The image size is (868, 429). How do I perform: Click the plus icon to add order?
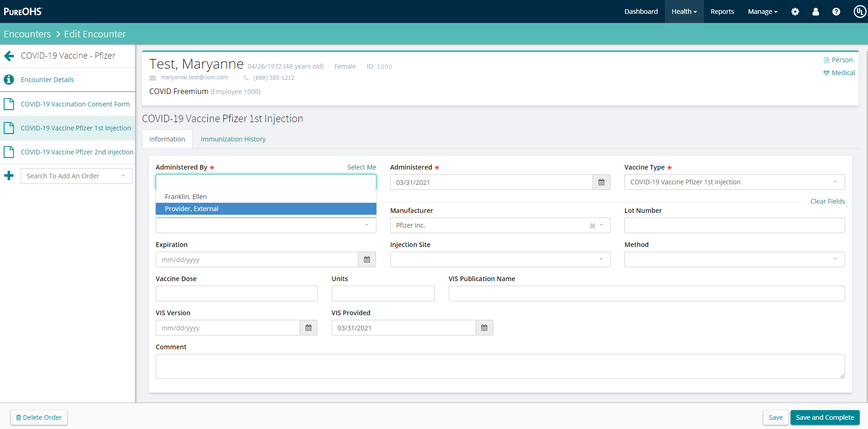click(x=9, y=176)
